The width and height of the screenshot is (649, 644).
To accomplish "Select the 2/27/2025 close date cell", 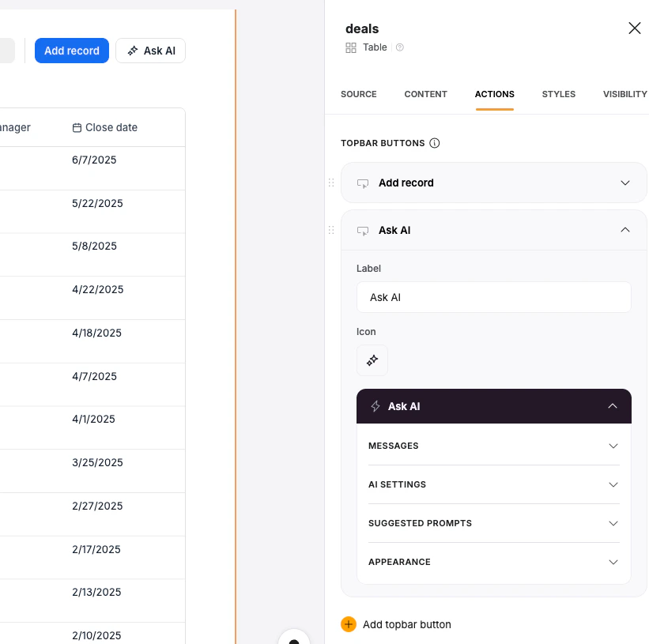I will (97, 506).
